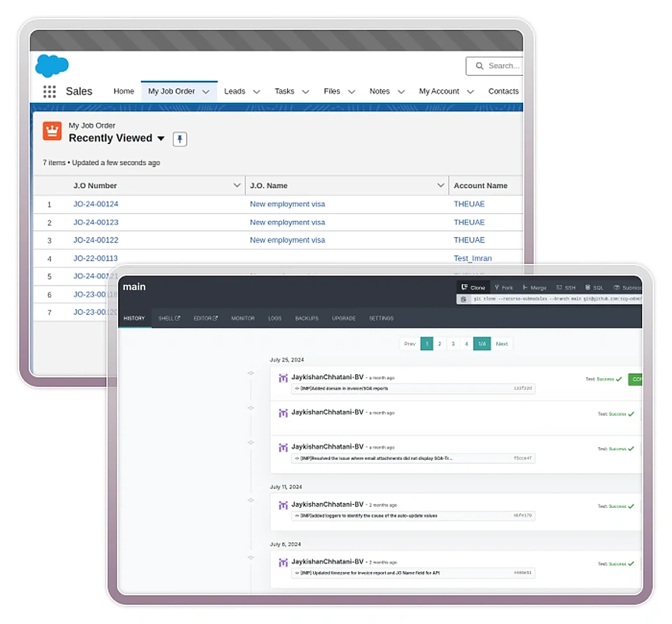Jump to history page 2
The width and height of the screenshot is (672, 624).
440,344
